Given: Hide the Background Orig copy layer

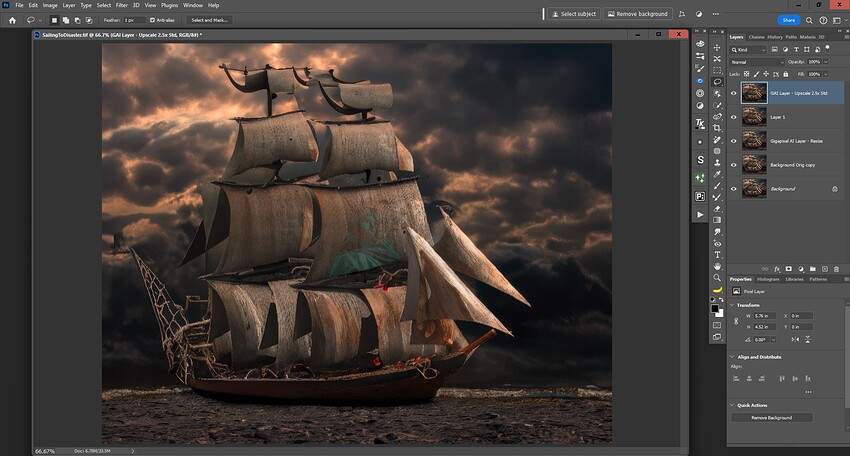Looking at the screenshot, I should pyautogui.click(x=733, y=165).
